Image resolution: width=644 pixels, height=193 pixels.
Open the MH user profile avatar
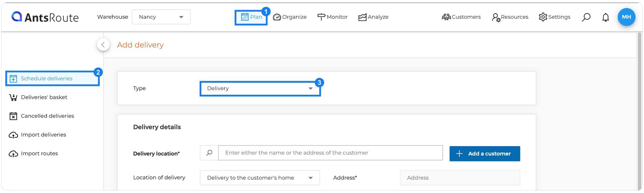point(626,17)
